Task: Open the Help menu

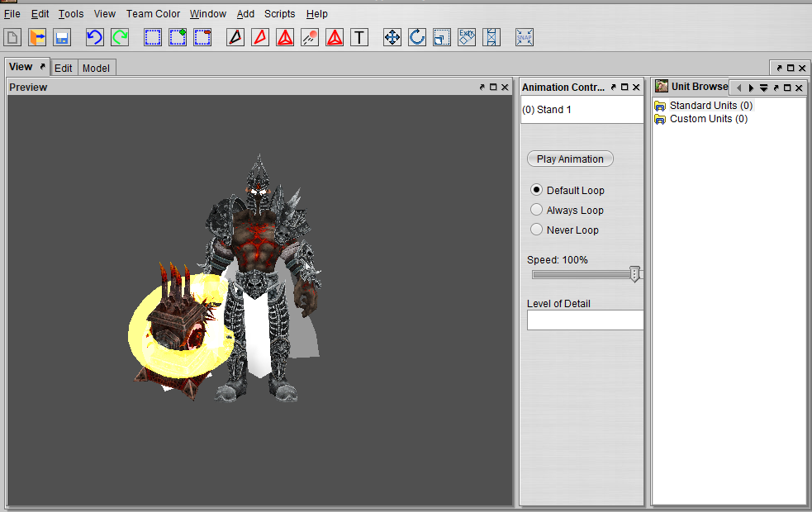Action: 317,14
